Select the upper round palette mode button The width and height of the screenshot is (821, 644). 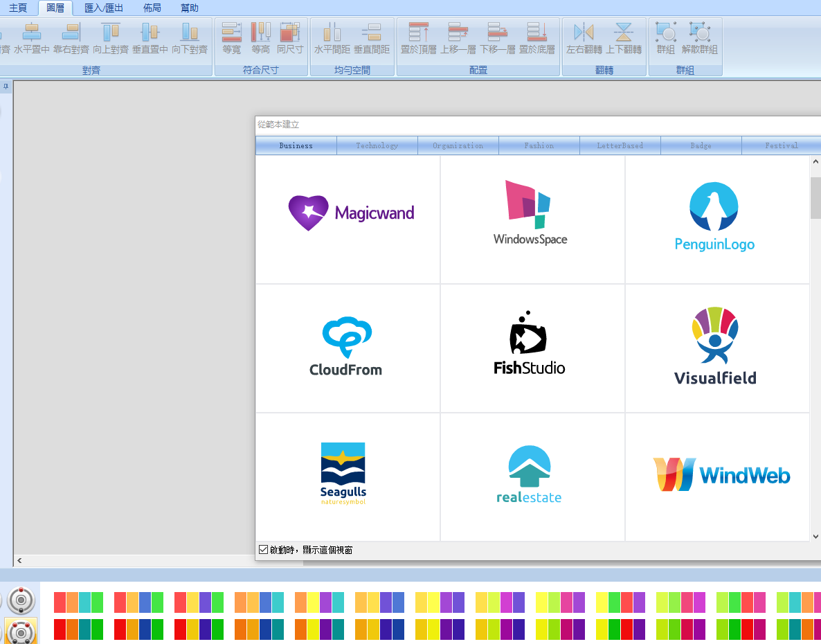pos(21,600)
